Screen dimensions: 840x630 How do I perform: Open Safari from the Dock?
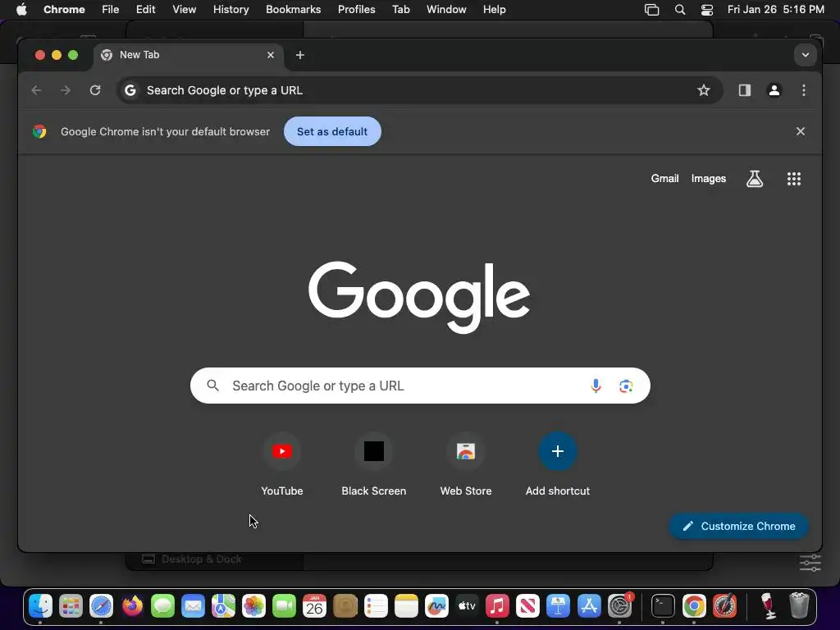(101, 606)
